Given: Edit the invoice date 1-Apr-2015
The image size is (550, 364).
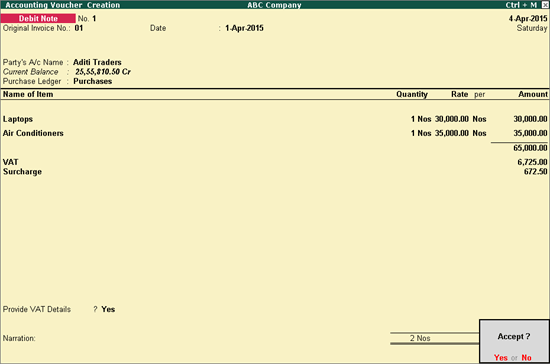Looking at the screenshot, I should [244, 28].
